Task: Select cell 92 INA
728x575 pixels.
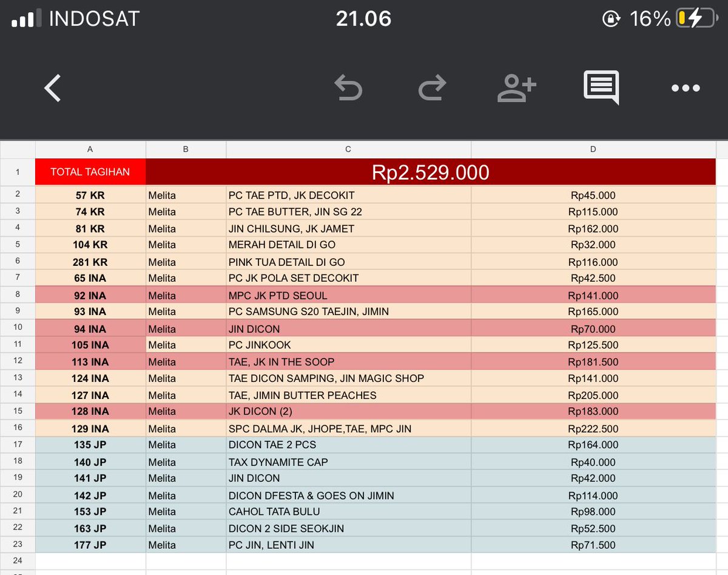Action: pos(90,296)
